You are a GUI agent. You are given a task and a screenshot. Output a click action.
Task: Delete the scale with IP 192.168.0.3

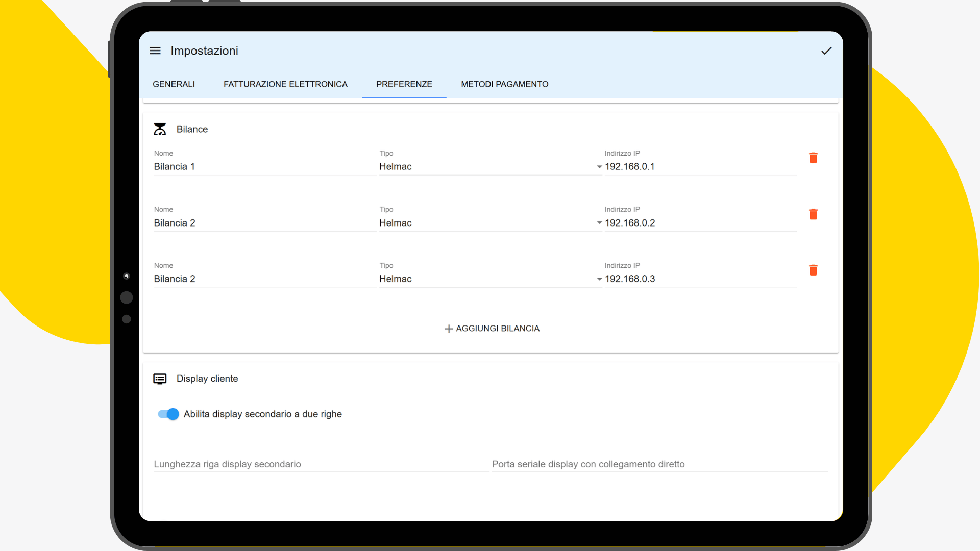813,270
